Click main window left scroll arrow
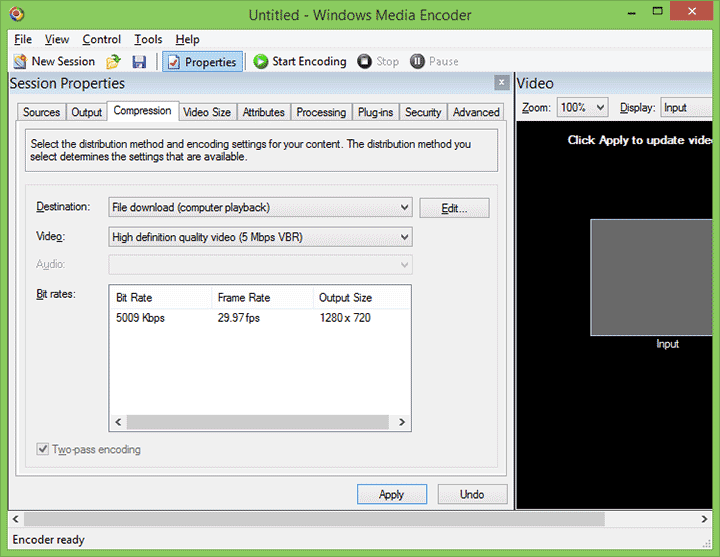The image size is (720, 557). (x=16, y=519)
